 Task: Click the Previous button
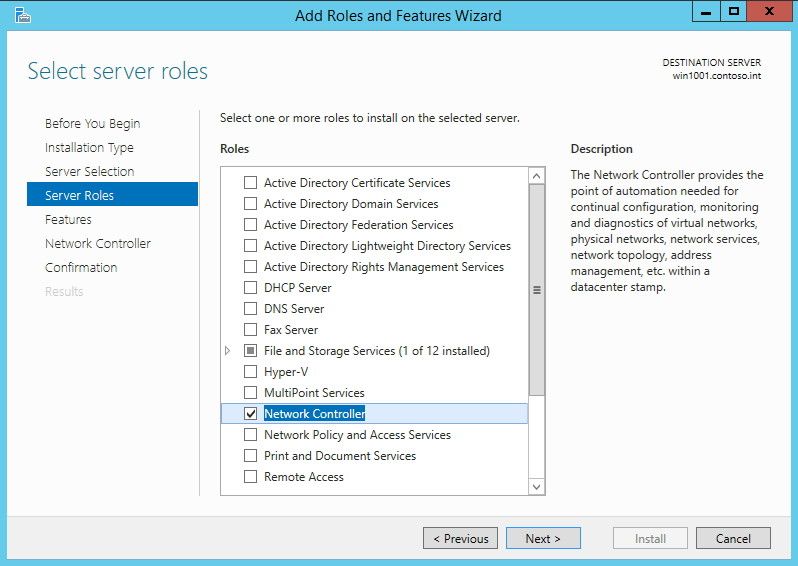461,539
